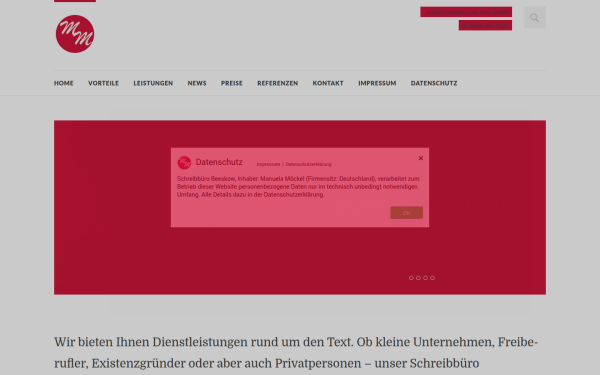The image size is (600, 375).
Task: Select the second slideshow dot indicator
Action: coord(418,278)
